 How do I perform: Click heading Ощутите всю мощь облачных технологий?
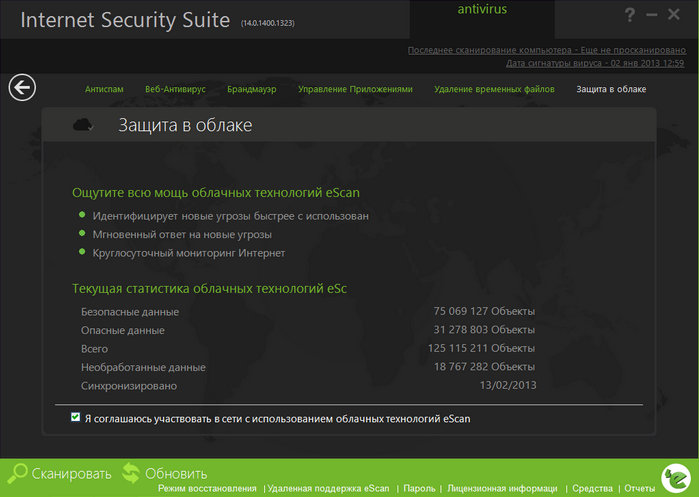click(216, 193)
